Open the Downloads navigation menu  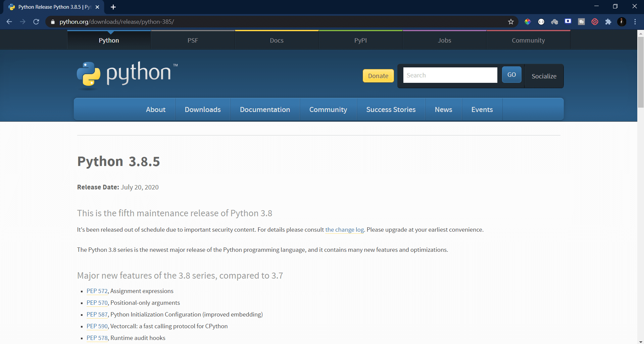(x=203, y=110)
